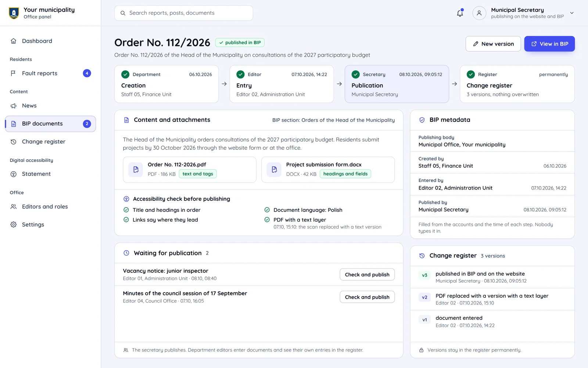Click the Title and headings in order check
588x368 pixels.
[162, 210]
